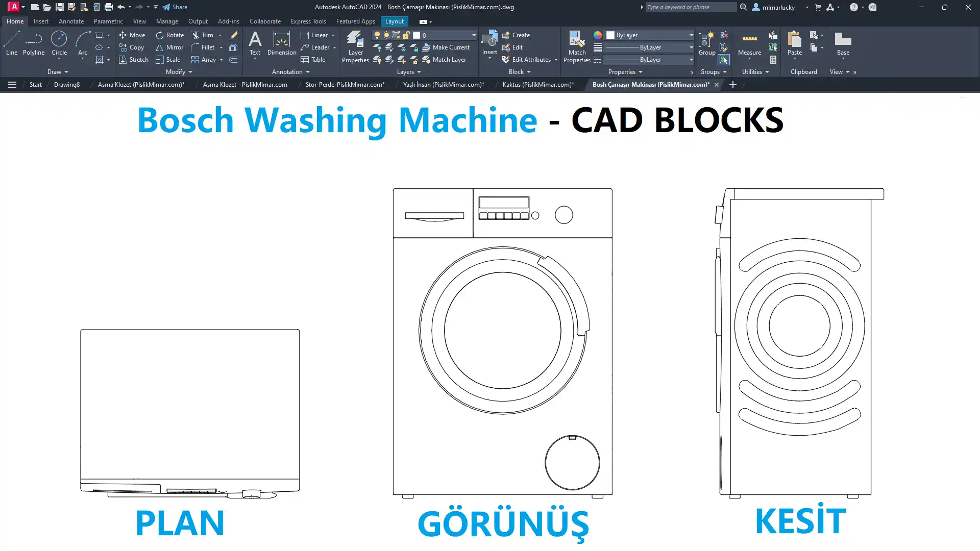This screenshot has height=551, width=980.
Task: Open the layer name dropdown list
Action: (x=473, y=35)
